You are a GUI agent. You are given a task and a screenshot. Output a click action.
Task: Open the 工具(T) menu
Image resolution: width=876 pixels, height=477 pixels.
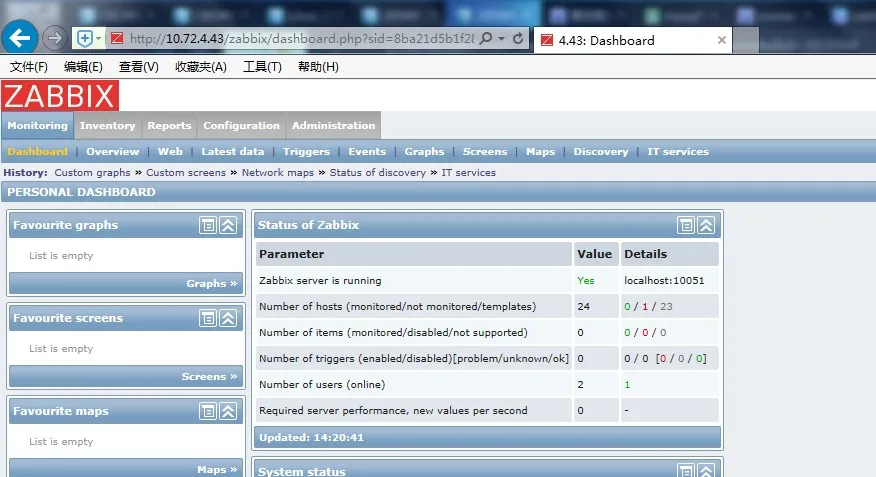coord(262,67)
